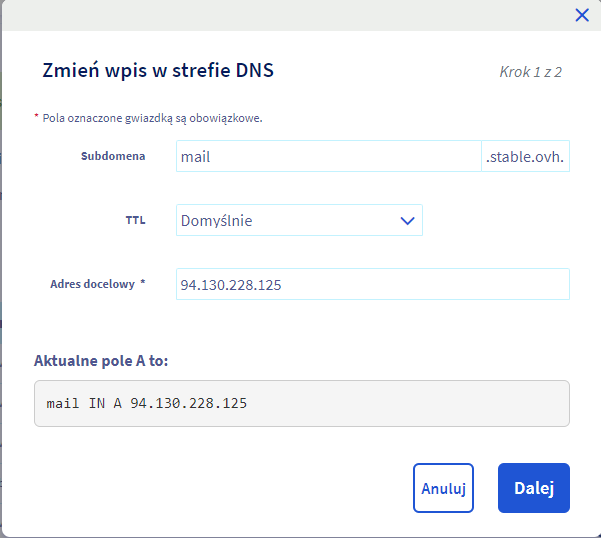This screenshot has height=538, width=601.
Task: Click the Subdomena input containing "mail"
Action: (328, 156)
